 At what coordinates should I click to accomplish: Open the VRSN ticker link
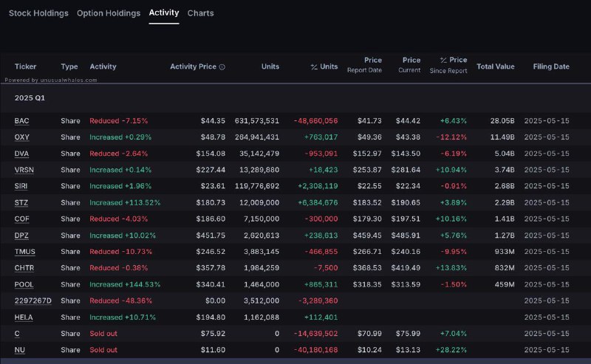24,170
